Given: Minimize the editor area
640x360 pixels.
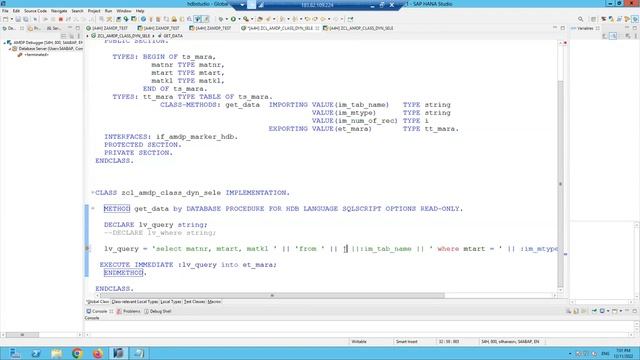Looking at the screenshot, I should point(555,28).
